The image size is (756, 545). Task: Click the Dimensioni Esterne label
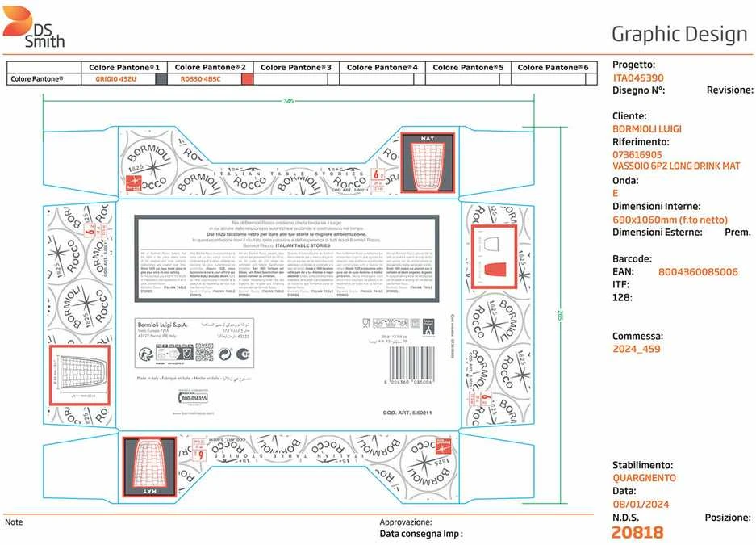click(x=657, y=233)
